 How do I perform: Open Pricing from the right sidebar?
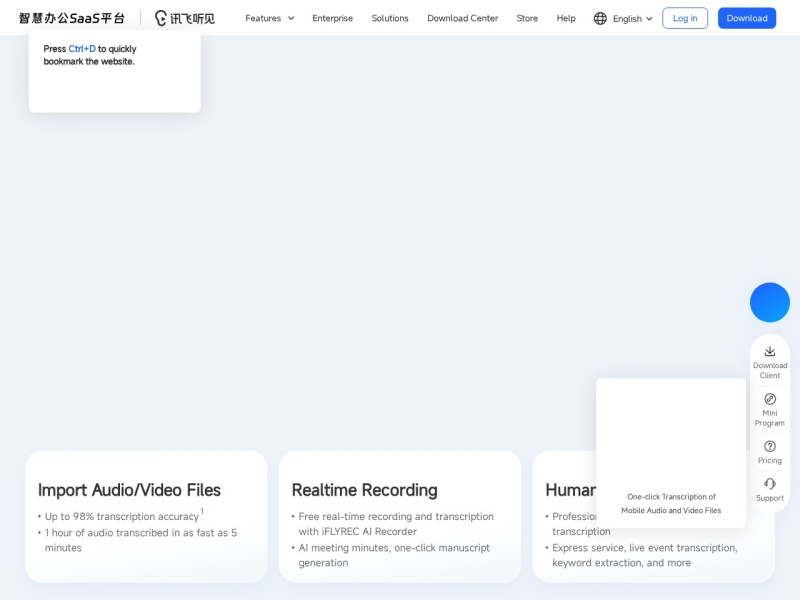pyautogui.click(x=770, y=452)
